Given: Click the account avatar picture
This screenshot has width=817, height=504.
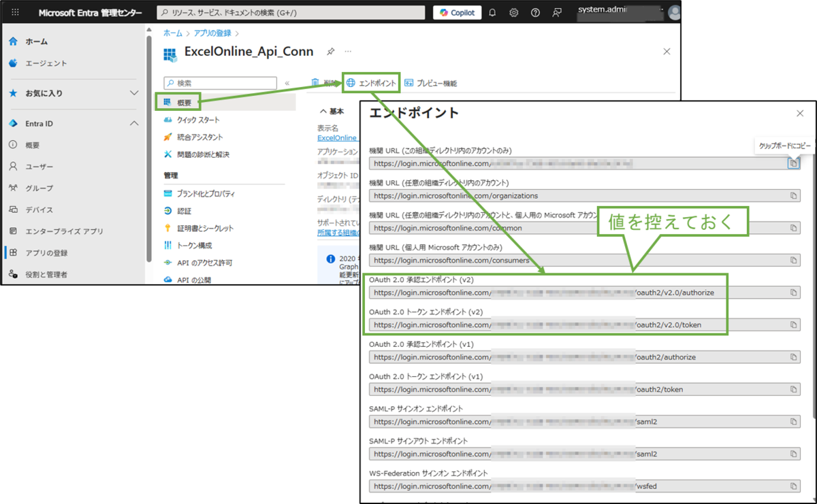Looking at the screenshot, I should tap(674, 13).
